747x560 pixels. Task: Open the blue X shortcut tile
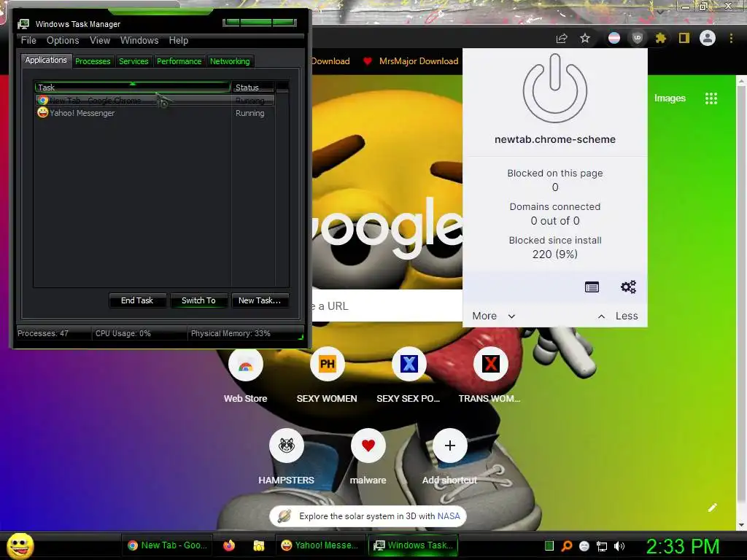pyautogui.click(x=409, y=376)
